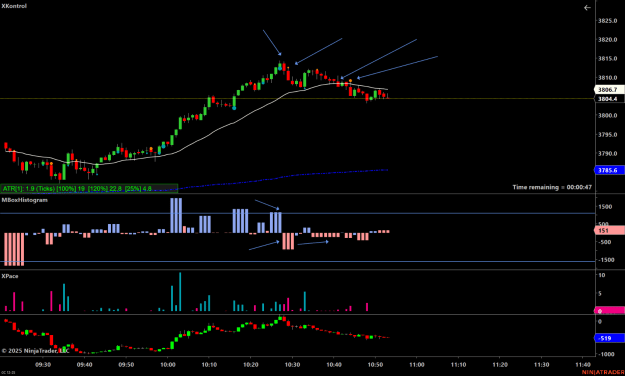
Task: Click the 11:20 time axis label
Action: point(500,365)
